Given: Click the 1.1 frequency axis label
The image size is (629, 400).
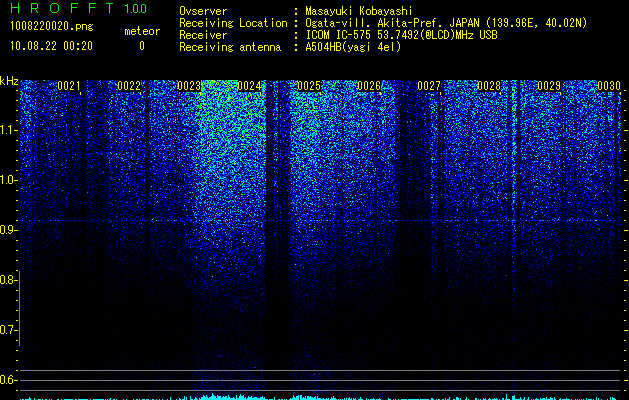Looking at the screenshot, I should point(8,130).
